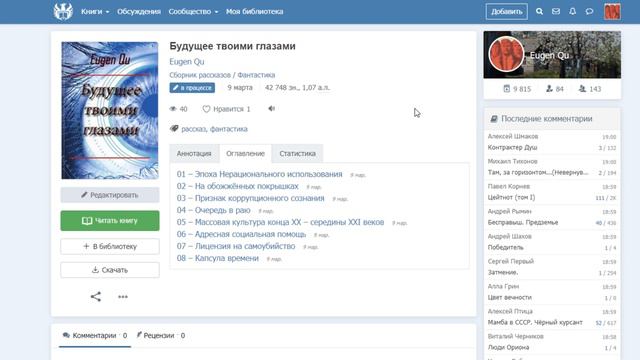The image size is (640, 360).
Task: Select the Комментарии tab
Action: point(95,336)
